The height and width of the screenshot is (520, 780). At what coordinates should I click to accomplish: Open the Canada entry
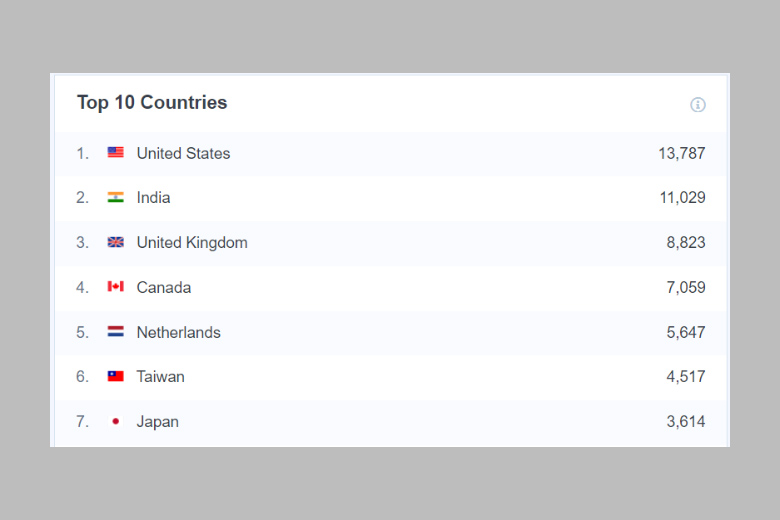pos(164,287)
